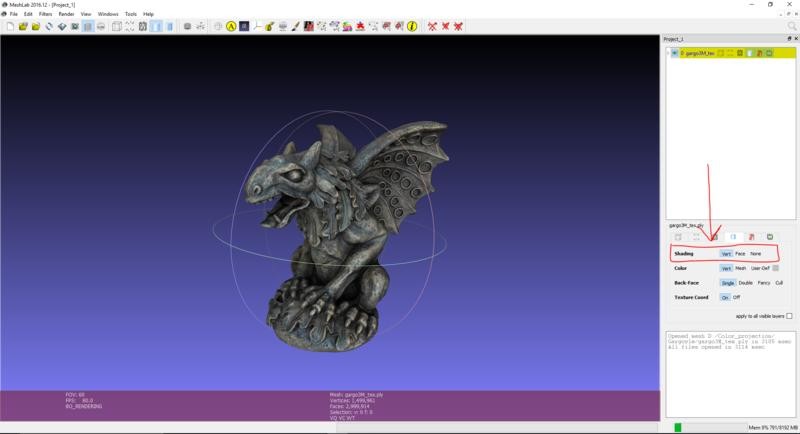Click the yellow Info 'i' toolbar icon
This screenshot has width=800, height=434.
(412, 26)
